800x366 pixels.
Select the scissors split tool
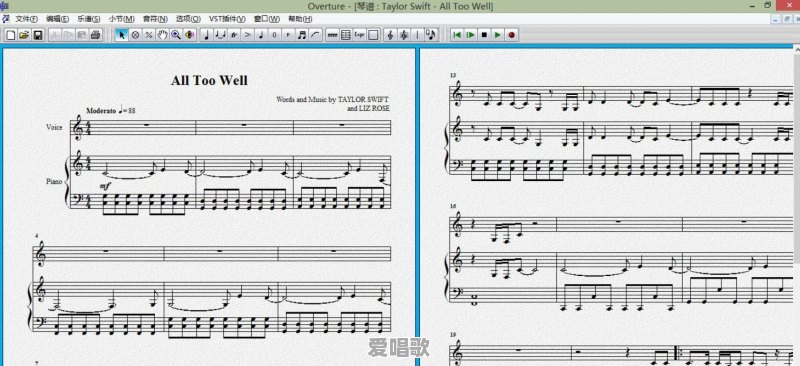[x=149, y=35]
